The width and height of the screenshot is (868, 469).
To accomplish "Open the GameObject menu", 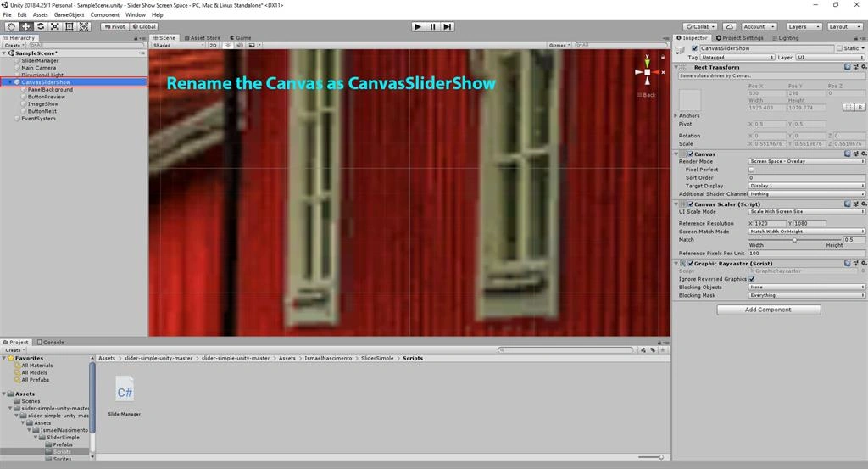I will pos(70,15).
